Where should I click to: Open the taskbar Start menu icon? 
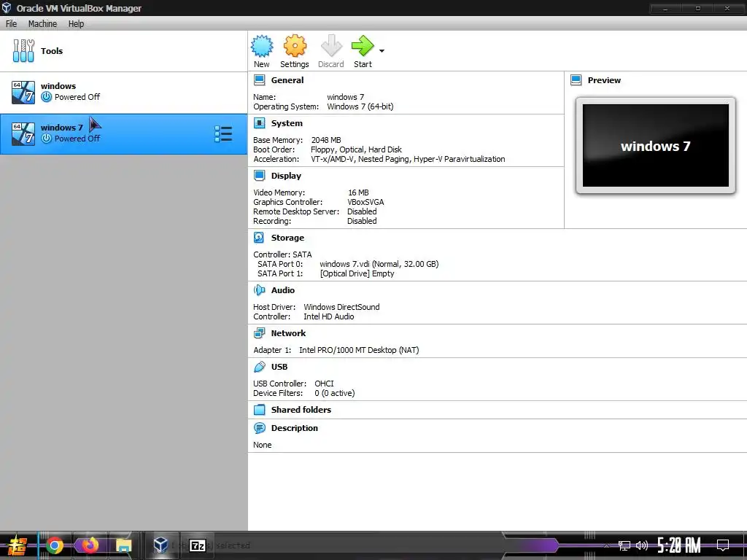pos(18,545)
